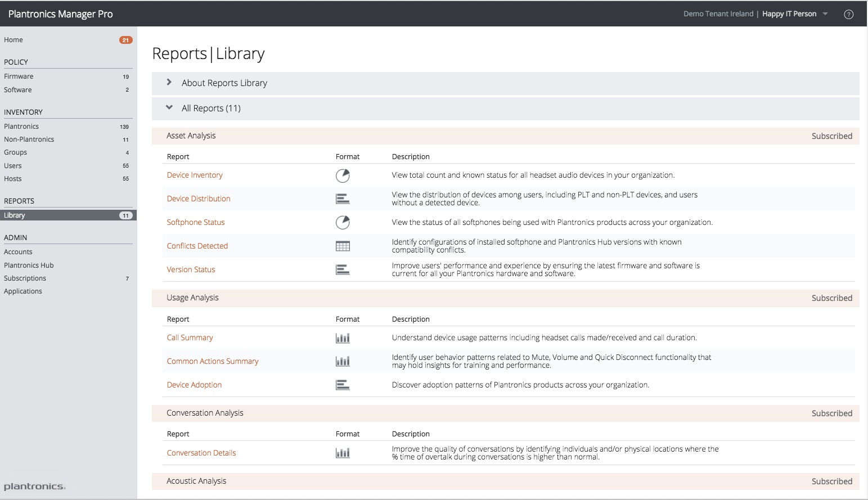Open the Softphone Status report
This screenshot has height=500, width=868.
click(196, 223)
